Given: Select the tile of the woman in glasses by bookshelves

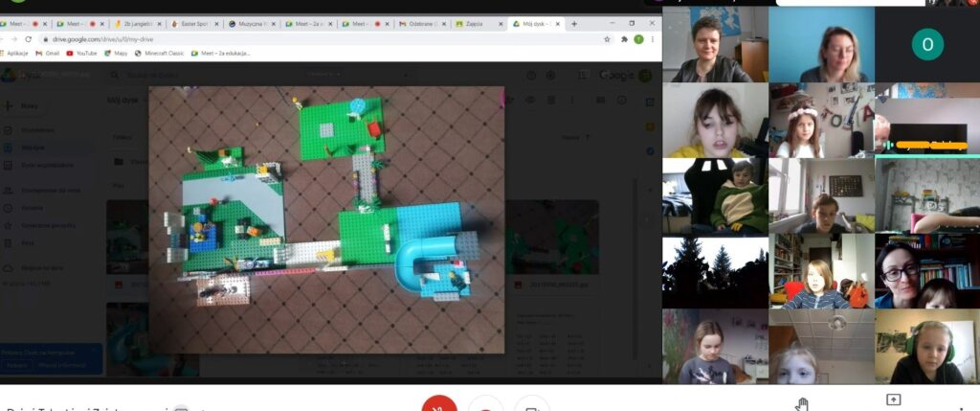Looking at the screenshot, I should [x=927, y=271].
